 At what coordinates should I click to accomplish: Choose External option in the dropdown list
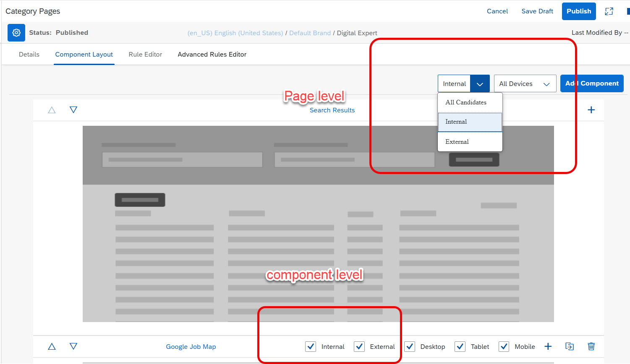pos(470,142)
